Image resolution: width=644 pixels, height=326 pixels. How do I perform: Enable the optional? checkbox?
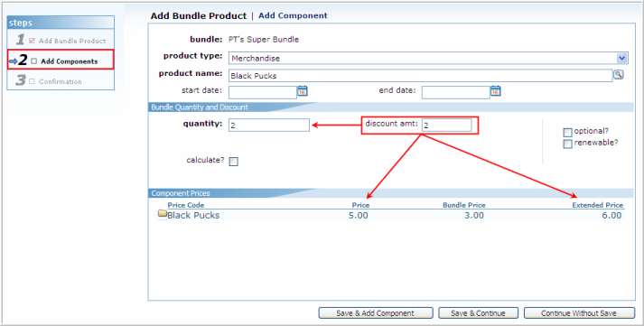click(x=567, y=132)
